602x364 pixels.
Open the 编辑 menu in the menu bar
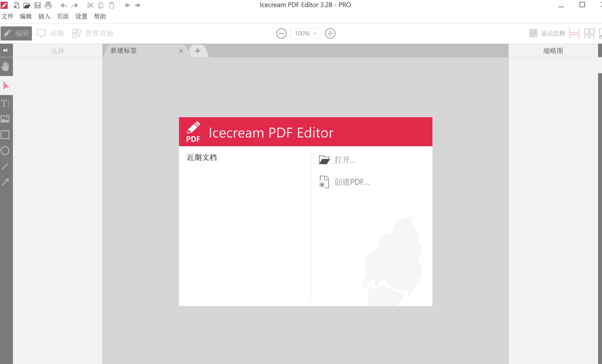[x=26, y=16]
